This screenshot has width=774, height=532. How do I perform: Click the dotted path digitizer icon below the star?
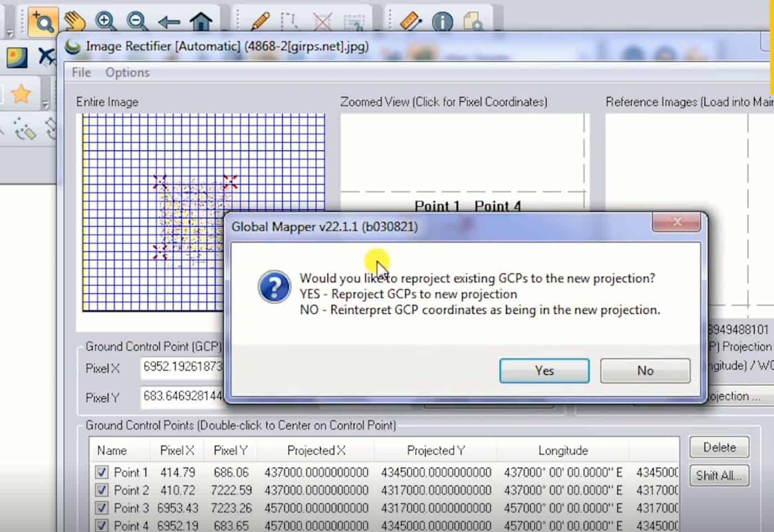[x=24, y=129]
